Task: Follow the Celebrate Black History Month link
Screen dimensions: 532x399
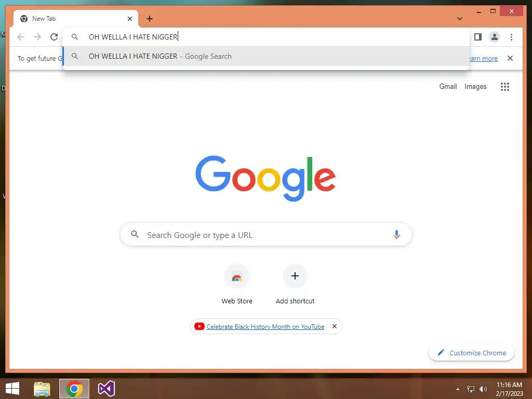Action: [x=265, y=326]
